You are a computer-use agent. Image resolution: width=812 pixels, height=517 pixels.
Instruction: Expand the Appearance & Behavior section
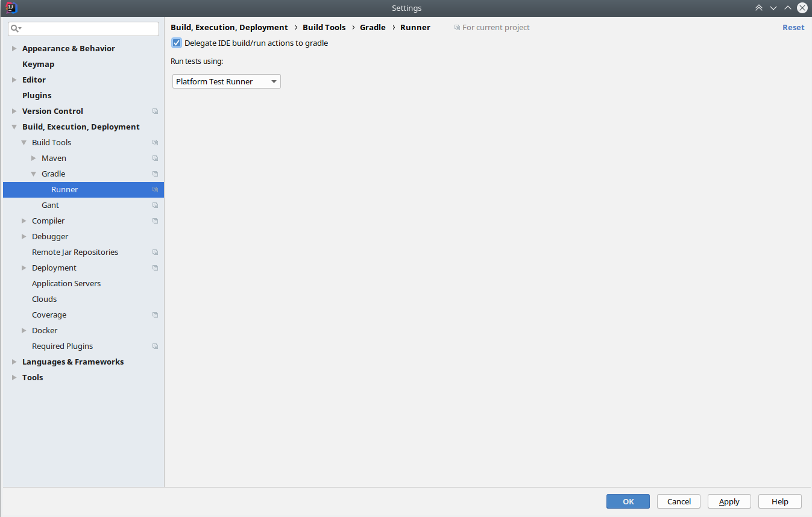click(14, 49)
